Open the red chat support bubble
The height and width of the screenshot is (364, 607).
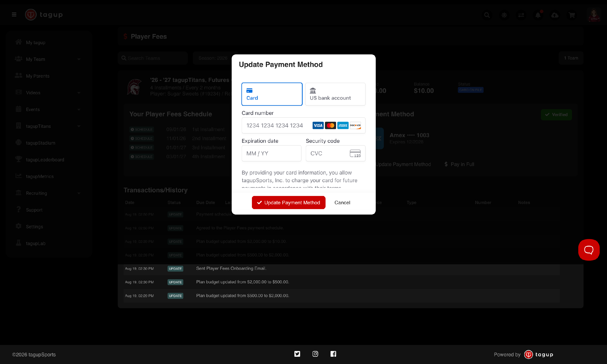click(x=589, y=250)
